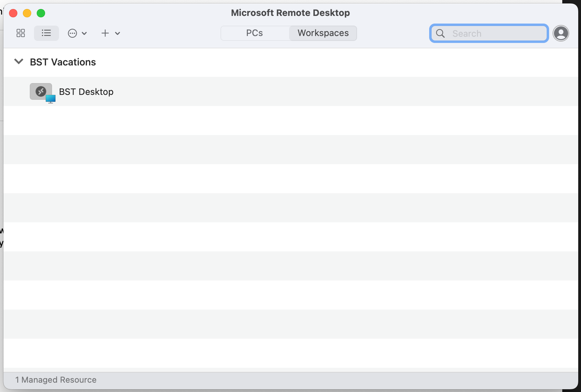Click the BST Desktop remote desktop icon
This screenshot has height=392, width=581.
point(42,92)
